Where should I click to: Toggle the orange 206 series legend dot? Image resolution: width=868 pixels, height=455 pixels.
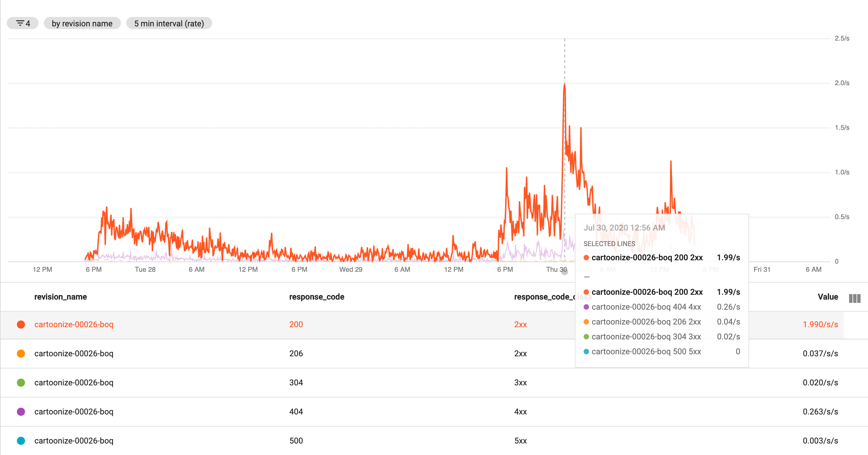(21, 354)
